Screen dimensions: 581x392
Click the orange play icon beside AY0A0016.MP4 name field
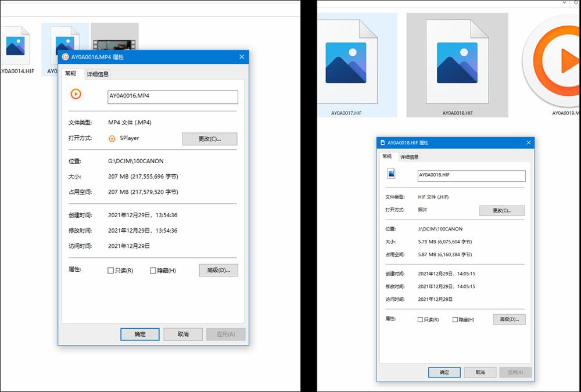point(76,94)
